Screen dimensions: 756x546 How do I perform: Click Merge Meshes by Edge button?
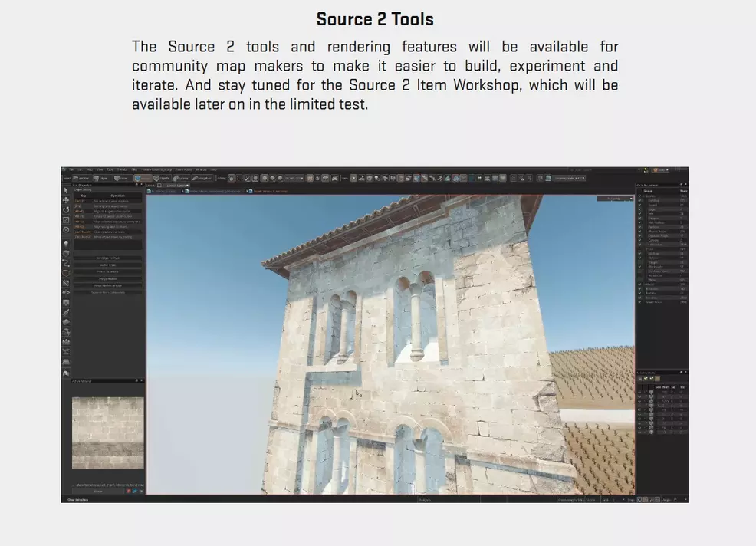(108, 285)
